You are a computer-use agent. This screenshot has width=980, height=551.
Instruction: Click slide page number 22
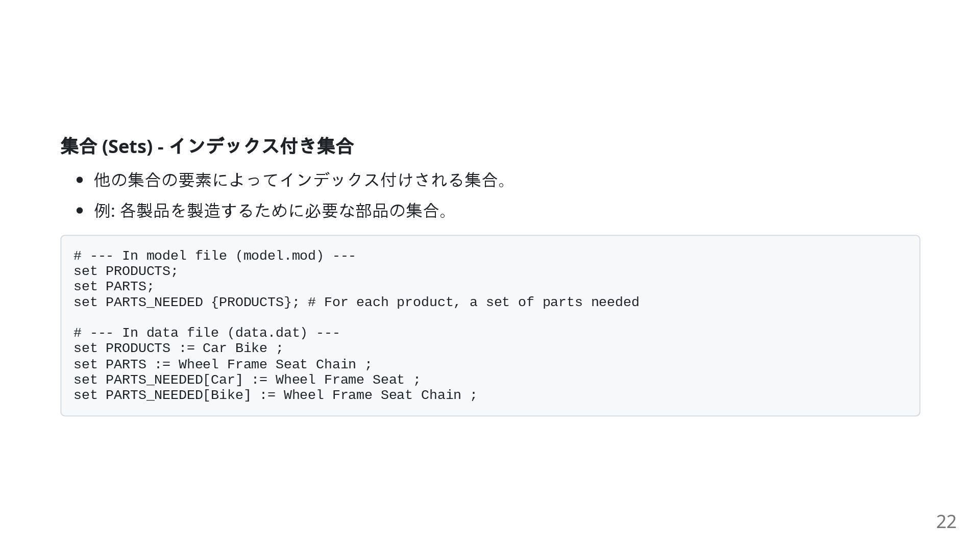(x=946, y=521)
